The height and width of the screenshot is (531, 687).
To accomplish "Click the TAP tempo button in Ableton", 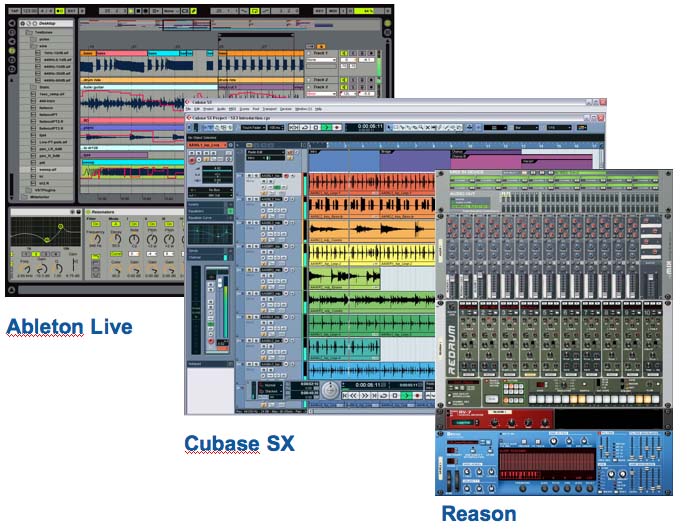I will [13, 10].
